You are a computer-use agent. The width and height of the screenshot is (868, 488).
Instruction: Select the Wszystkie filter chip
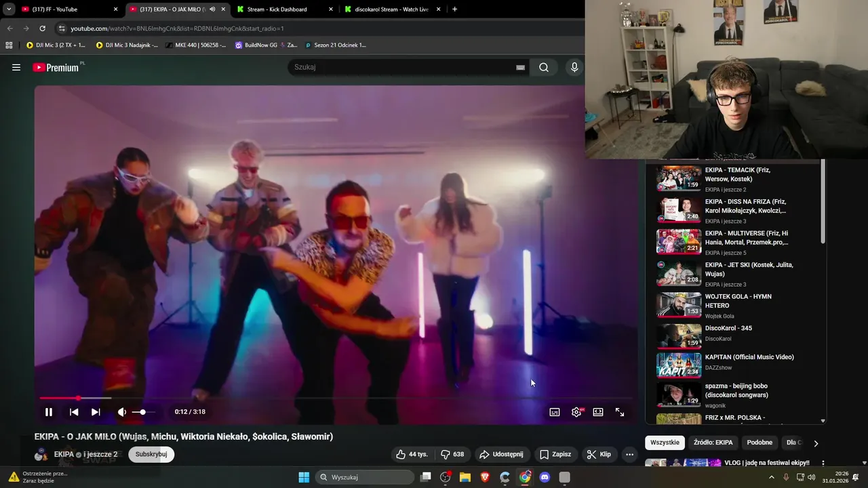665,443
